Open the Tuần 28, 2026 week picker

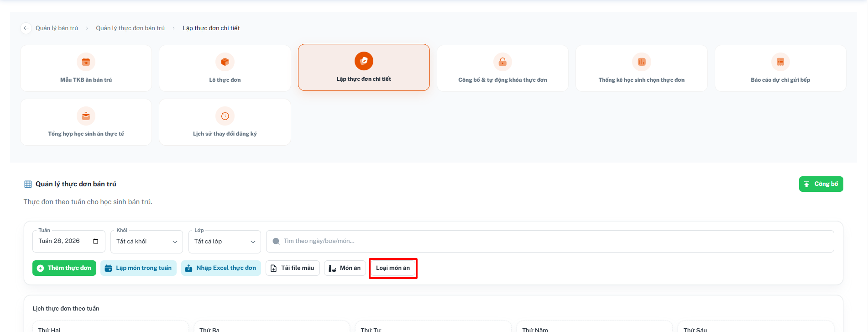(x=69, y=241)
